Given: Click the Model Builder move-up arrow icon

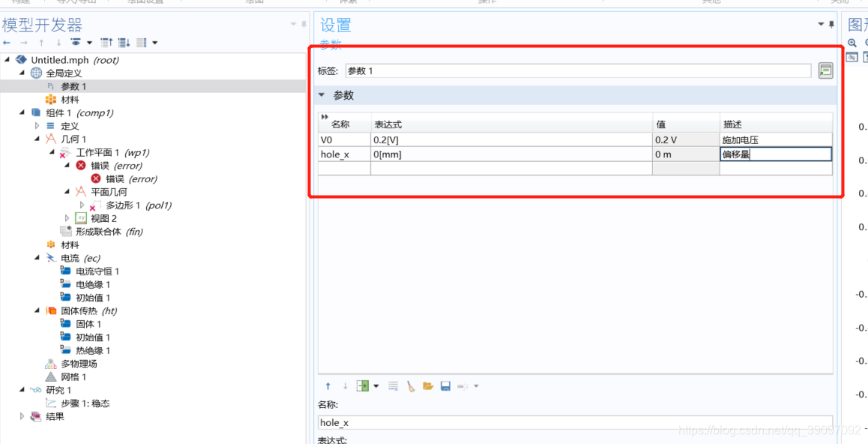Looking at the screenshot, I should tap(41, 43).
